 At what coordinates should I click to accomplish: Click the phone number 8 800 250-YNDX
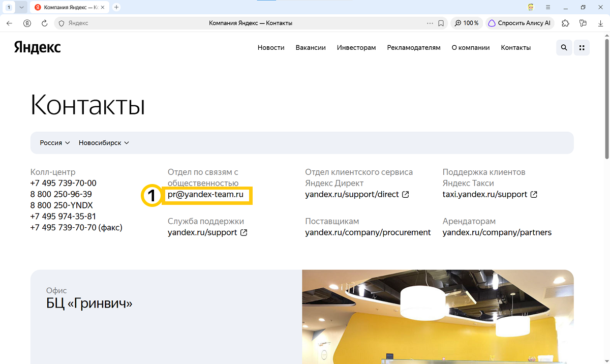[62, 205]
